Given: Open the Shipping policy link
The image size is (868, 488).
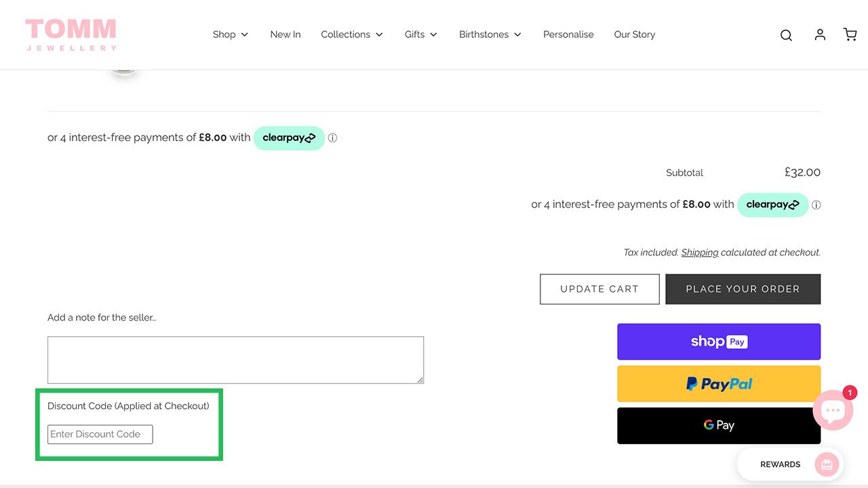Looking at the screenshot, I should [x=700, y=252].
